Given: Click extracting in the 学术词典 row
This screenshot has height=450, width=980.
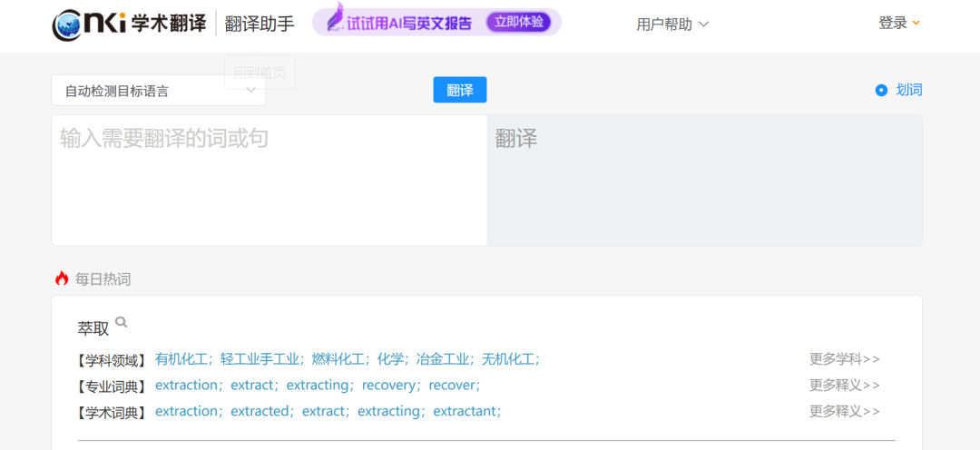Looking at the screenshot, I should [x=388, y=411].
